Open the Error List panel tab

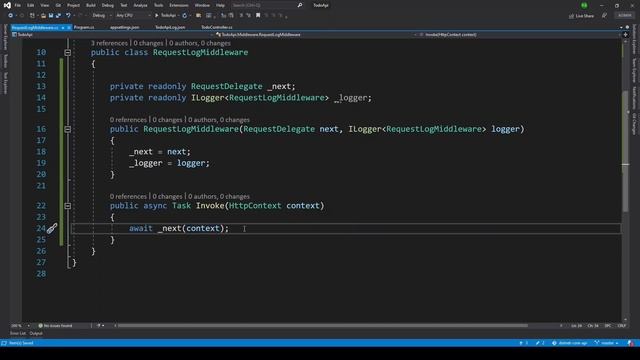(x=18, y=333)
